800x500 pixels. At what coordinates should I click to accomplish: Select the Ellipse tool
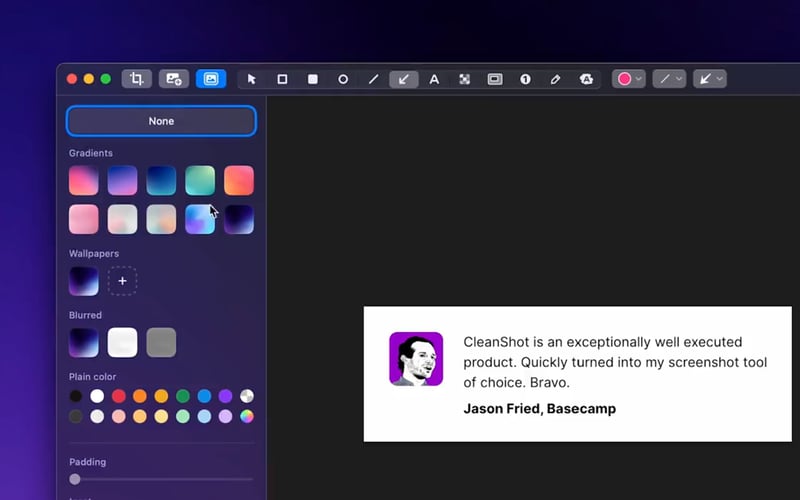[x=343, y=79]
